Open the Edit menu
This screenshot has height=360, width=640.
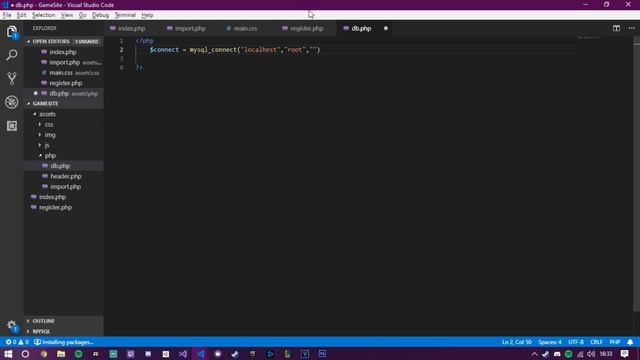point(21,15)
